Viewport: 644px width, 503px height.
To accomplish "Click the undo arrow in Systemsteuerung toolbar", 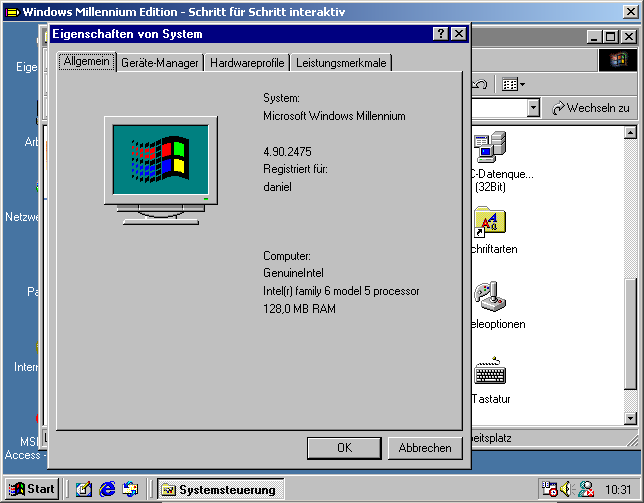I will click(480, 85).
